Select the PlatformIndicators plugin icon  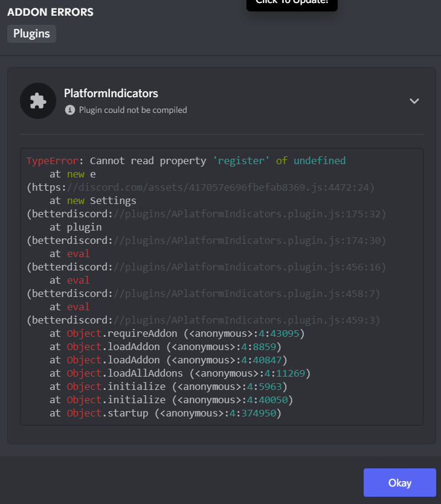[x=37, y=100]
